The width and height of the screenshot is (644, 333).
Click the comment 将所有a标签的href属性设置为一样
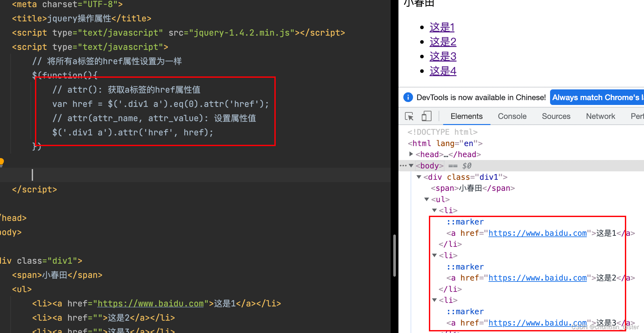pos(107,61)
